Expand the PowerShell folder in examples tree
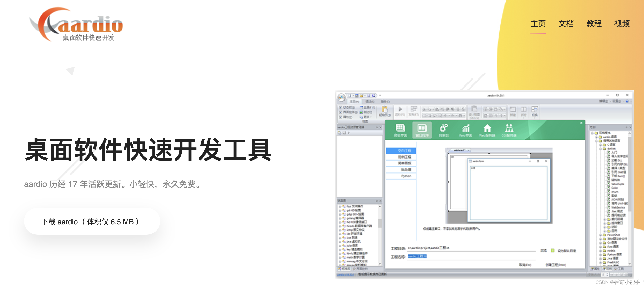644x287 pixels. coord(600,235)
